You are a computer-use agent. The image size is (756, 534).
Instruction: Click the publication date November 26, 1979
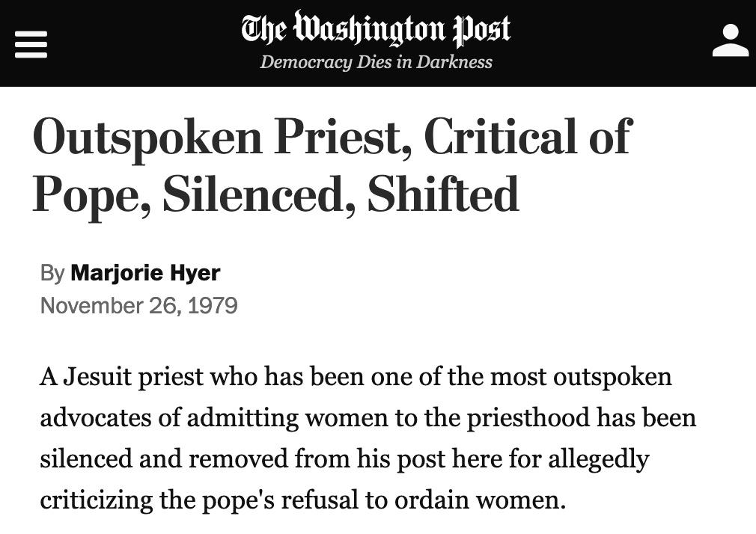coord(139,306)
